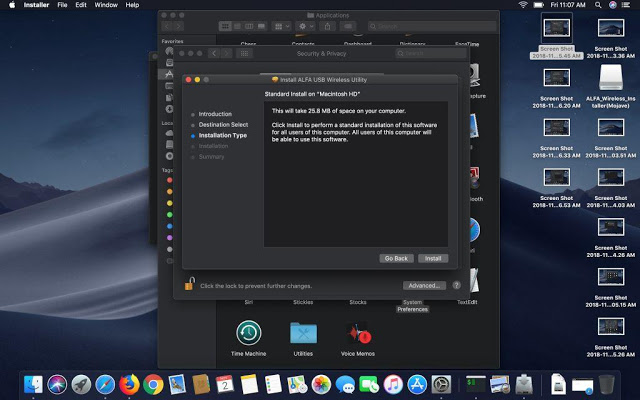The height and width of the screenshot is (400, 640).
Task: Click the Wi-Fi status icon in menu bar
Action: 523,6
